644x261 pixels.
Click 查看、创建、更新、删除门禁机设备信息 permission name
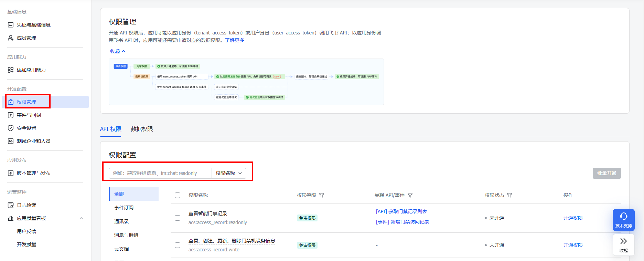click(x=232, y=241)
